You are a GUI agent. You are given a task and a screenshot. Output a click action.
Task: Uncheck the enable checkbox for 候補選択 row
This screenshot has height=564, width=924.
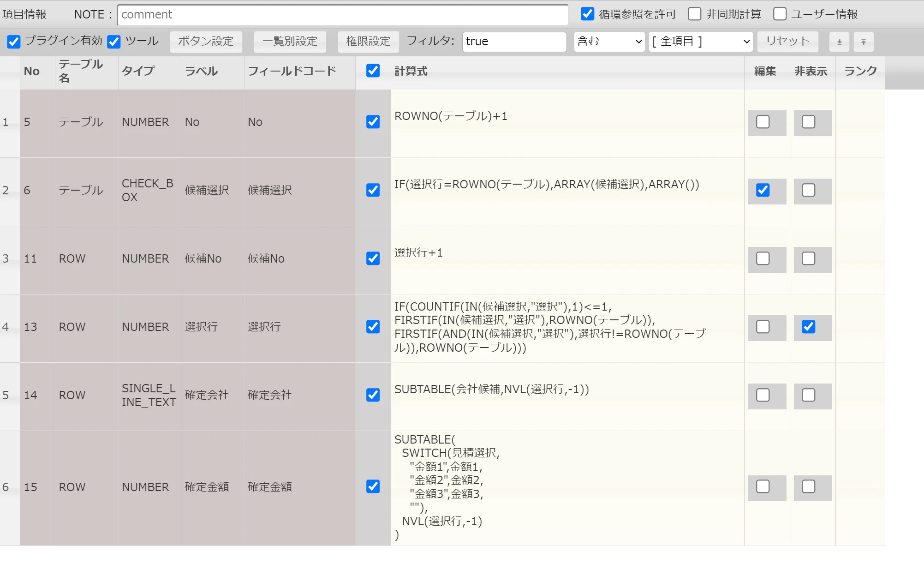point(373,190)
